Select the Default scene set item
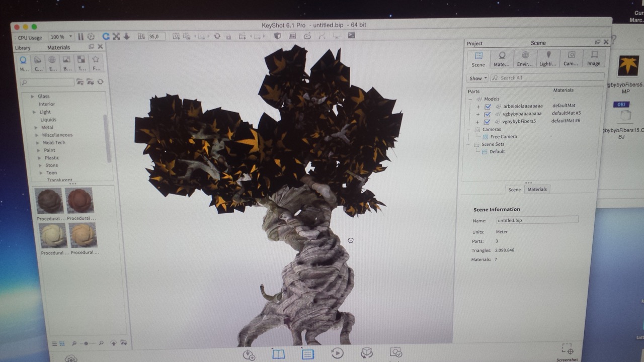The width and height of the screenshot is (644, 362). [497, 152]
